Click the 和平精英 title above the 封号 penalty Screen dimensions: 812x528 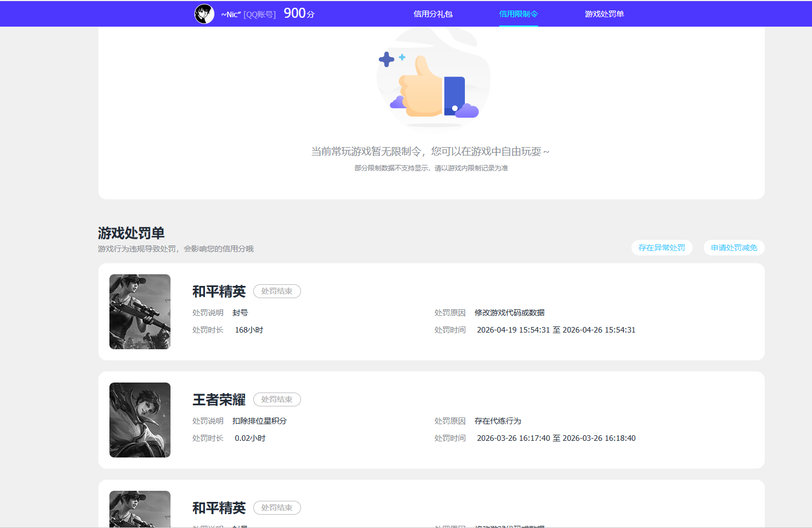pos(219,291)
